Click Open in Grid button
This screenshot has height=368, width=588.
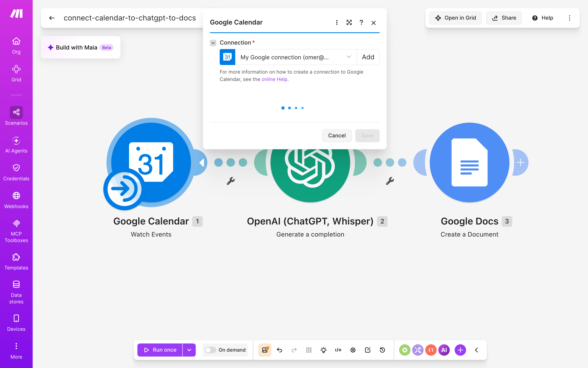455,18
